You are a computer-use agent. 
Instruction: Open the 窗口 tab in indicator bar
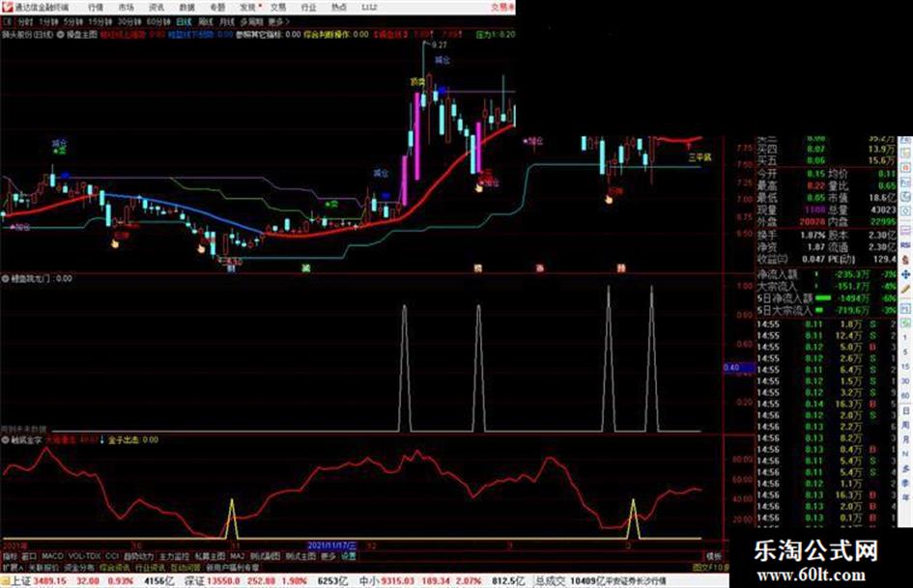point(29,556)
